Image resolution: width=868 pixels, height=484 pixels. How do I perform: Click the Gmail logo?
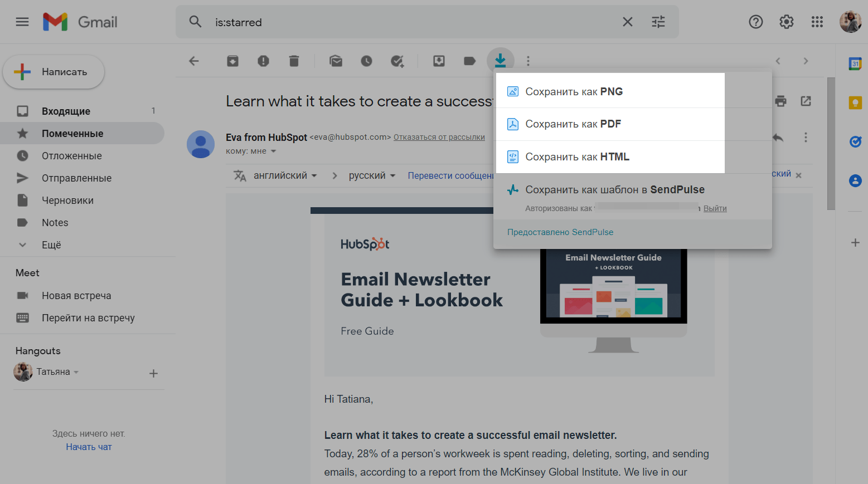tap(80, 22)
